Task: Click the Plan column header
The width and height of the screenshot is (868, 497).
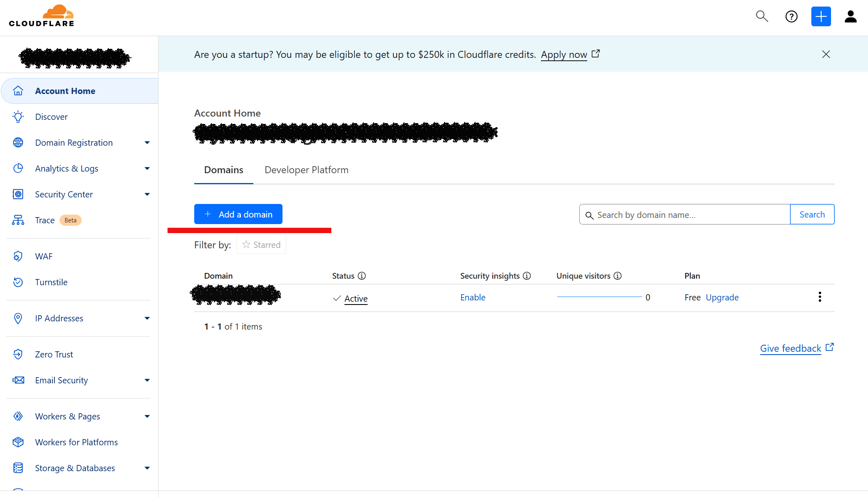Action: coord(692,276)
